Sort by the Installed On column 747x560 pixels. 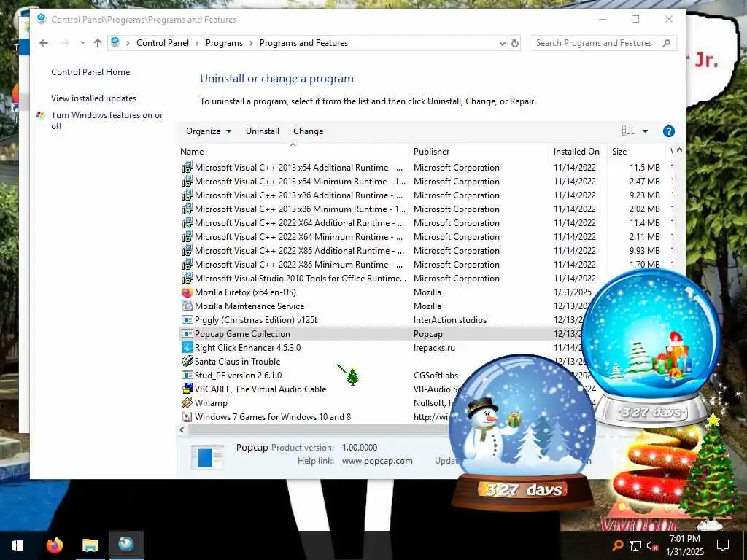578,152
